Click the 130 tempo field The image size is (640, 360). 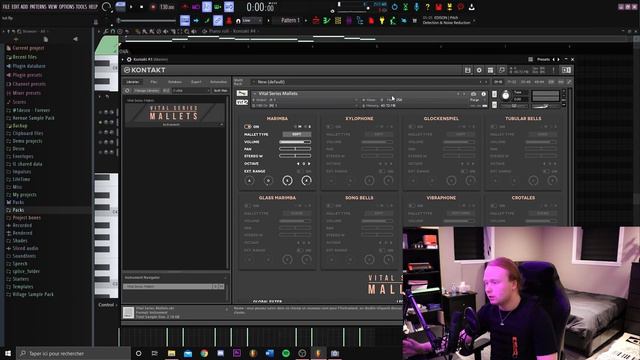(x=167, y=7)
